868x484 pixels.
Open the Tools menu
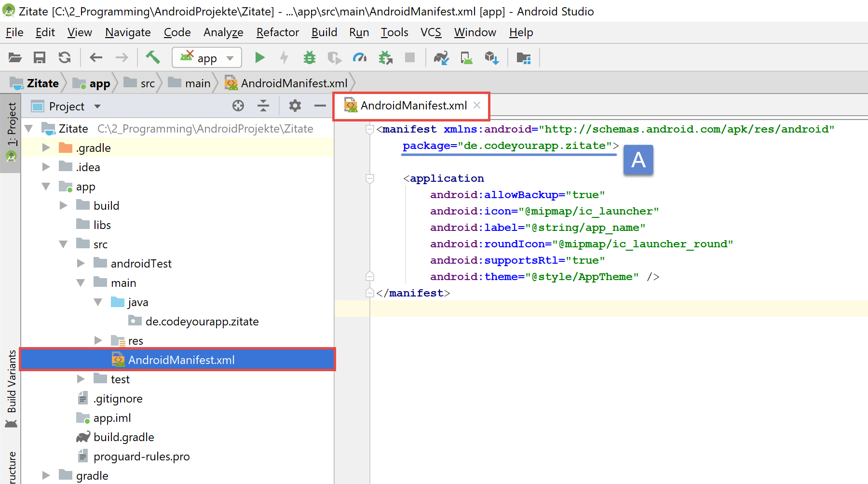tap(394, 32)
